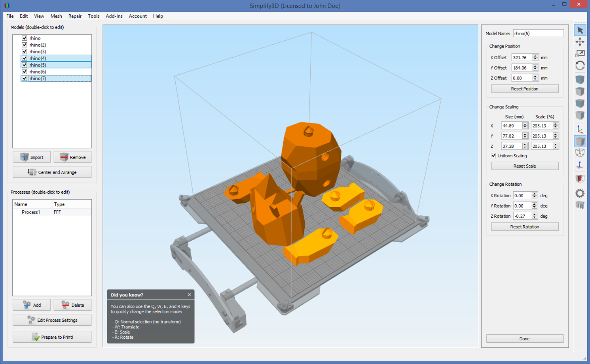Click the Prepare to Print! button
This screenshot has height=364, width=590.
pos(52,337)
